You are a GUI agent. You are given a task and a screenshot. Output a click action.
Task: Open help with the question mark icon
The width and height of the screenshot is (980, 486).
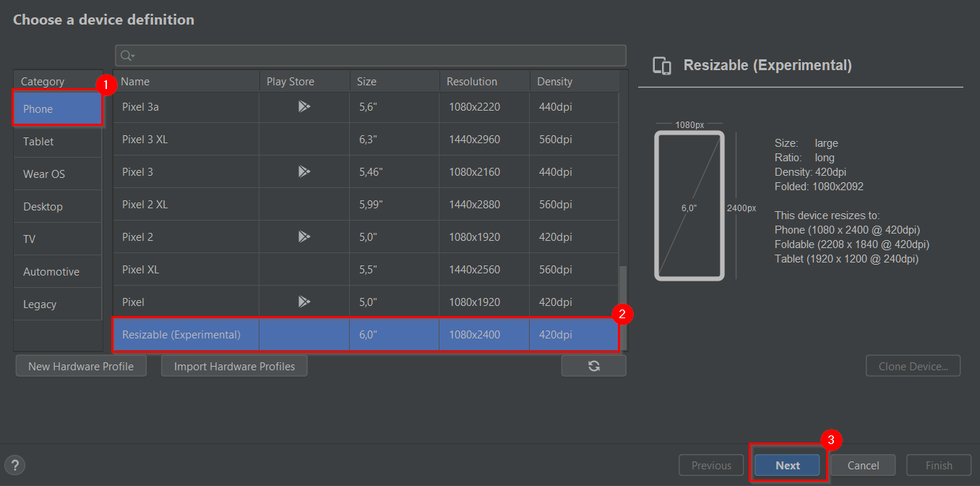pos(14,466)
